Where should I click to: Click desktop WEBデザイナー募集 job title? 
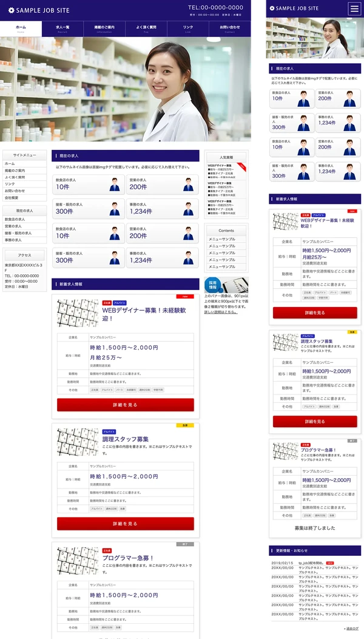coord(144,314)
